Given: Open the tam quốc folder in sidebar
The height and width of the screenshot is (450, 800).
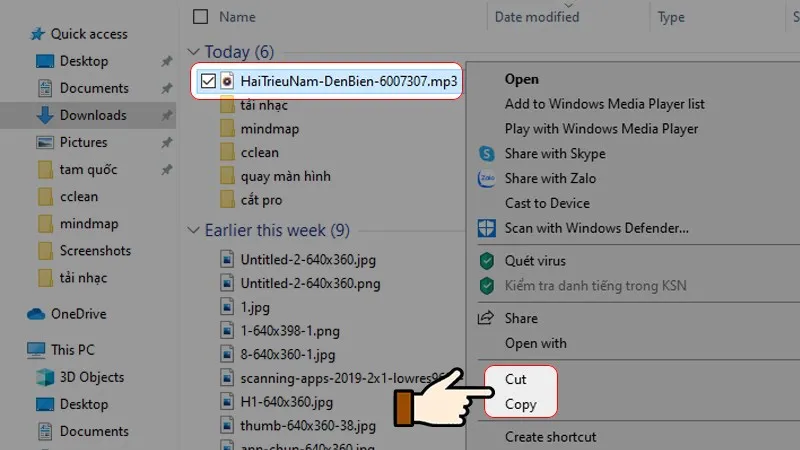Looking at the screenshot, I should click(x=88, y=169).
